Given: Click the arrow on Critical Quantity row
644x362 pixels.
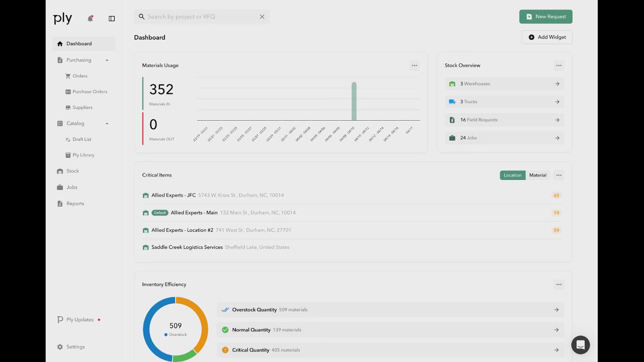Looking at the screenshot, I should (x=556, y=350).
